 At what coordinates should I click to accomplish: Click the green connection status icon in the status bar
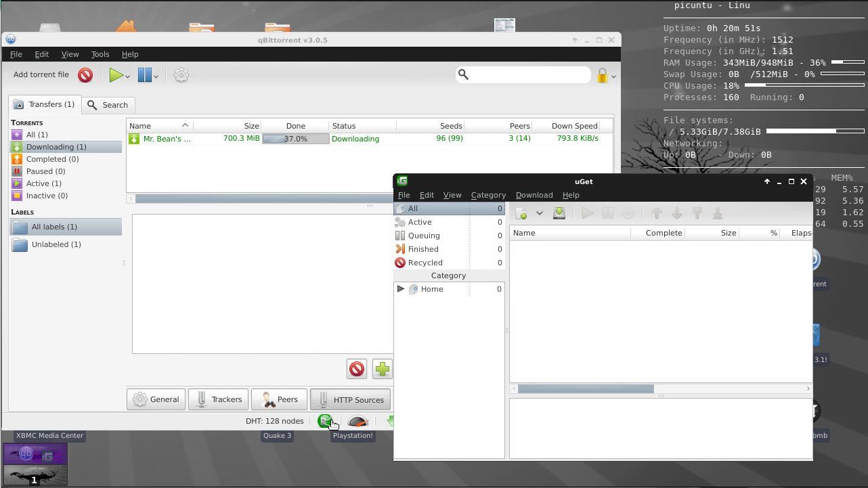click(x=325, y=421)
